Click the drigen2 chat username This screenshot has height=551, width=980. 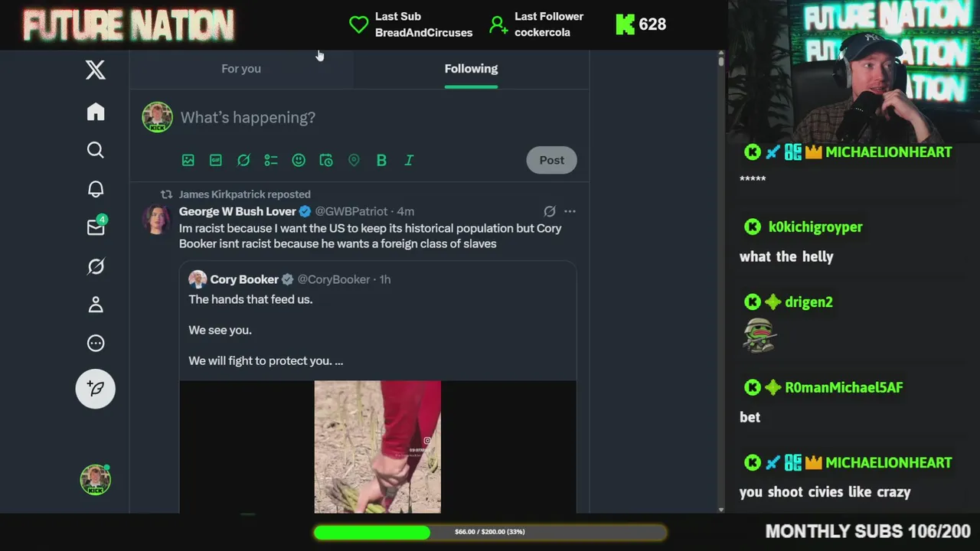tap(808, 302)
